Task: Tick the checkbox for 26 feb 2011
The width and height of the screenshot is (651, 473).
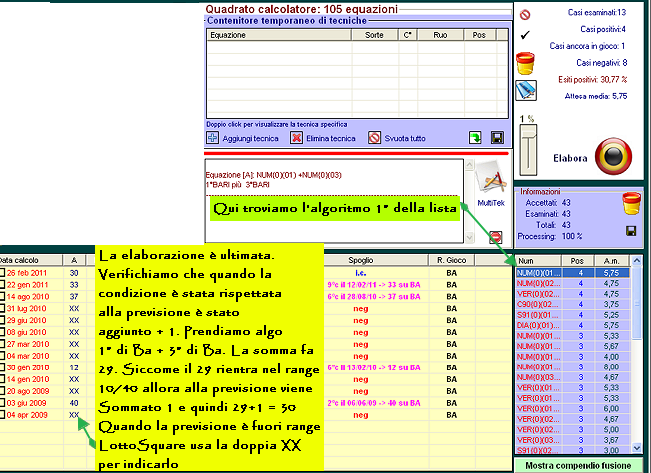Action: (x=2, y=273)
